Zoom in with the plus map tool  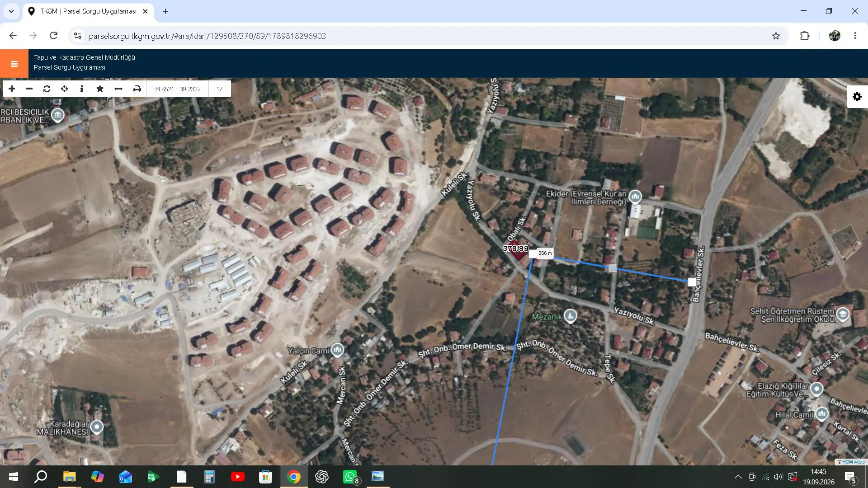12,89
